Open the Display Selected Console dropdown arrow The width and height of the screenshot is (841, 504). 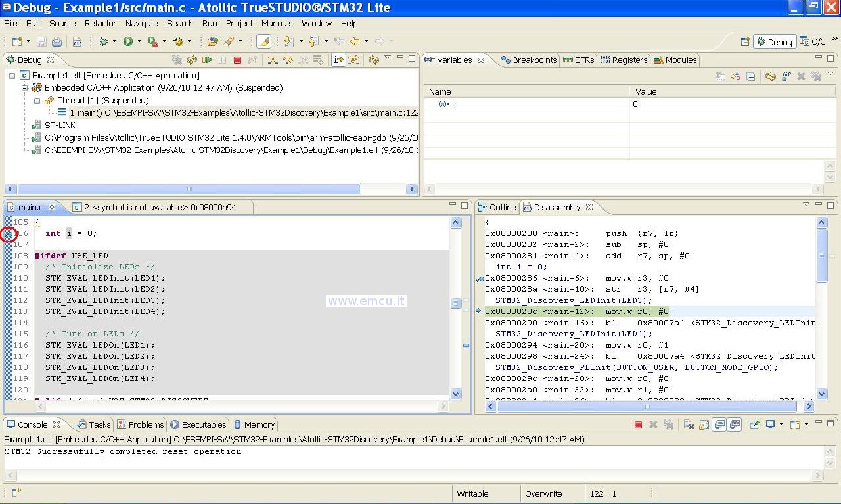pyautogui.click(x=781, y=424)
